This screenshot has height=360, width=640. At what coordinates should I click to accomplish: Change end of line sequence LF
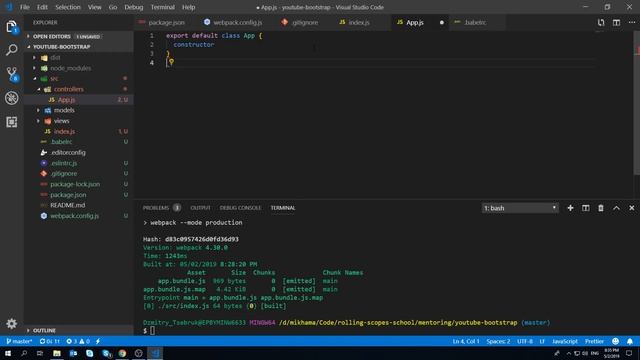tap(542, 341)
